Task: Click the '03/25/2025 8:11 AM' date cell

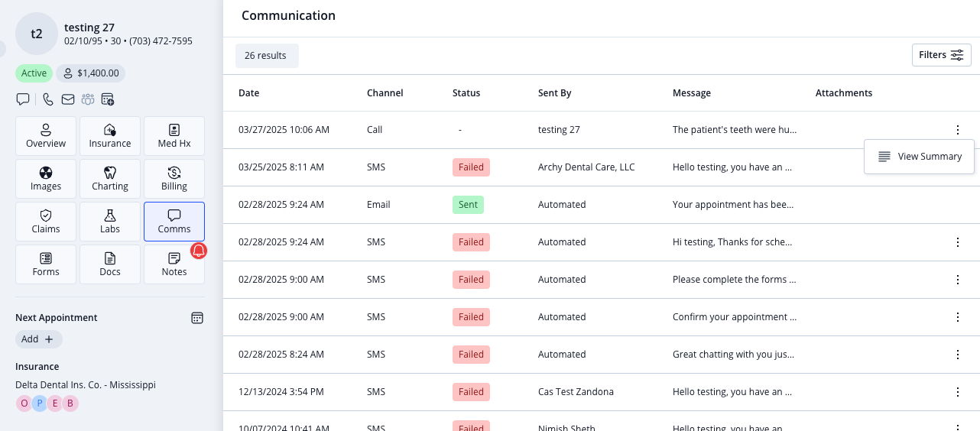Action: tap(281, 167)
